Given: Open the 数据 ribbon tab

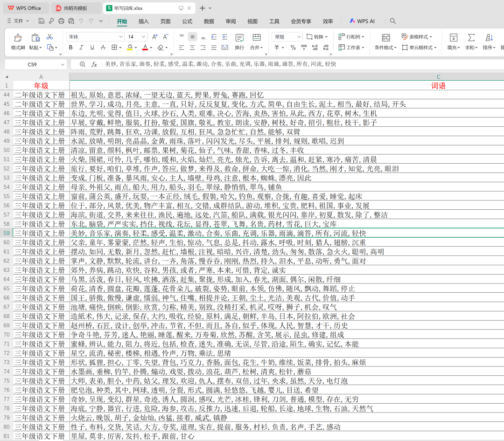Looking at the screenshot, I should tap(209, 21).
